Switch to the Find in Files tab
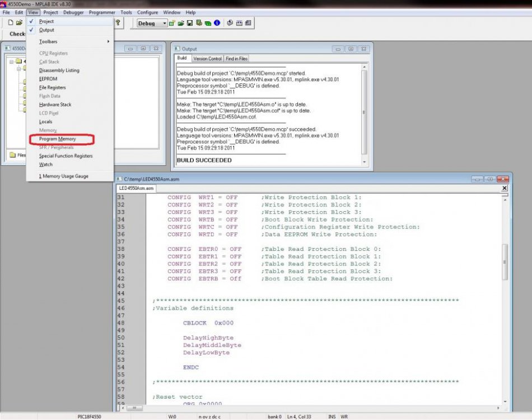Viewport: 532px width, 420px height. (236, 58)
